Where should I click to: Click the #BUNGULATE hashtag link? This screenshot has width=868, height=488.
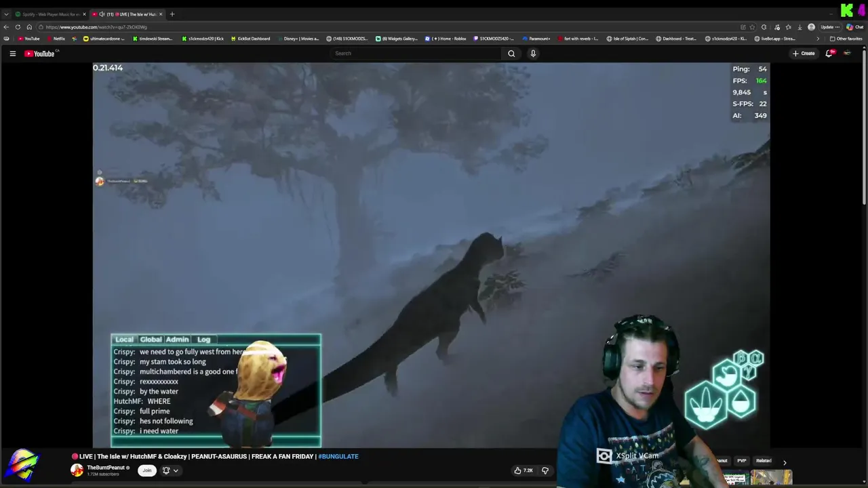[338, 457]
